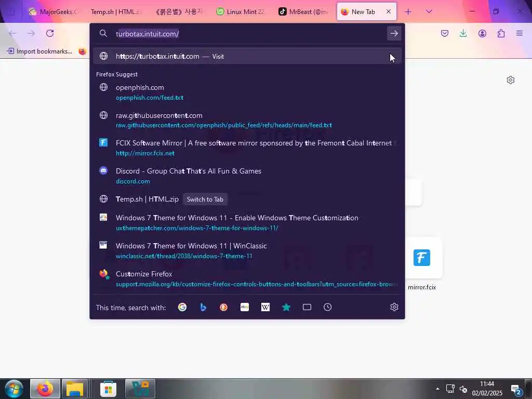
Task: Close the New Tab tab
Action: pos(389,11)
